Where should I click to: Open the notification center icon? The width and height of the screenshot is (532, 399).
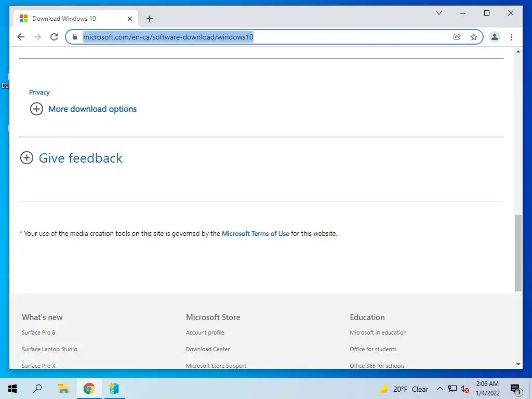pyautogui.click(x=515, y=389)
